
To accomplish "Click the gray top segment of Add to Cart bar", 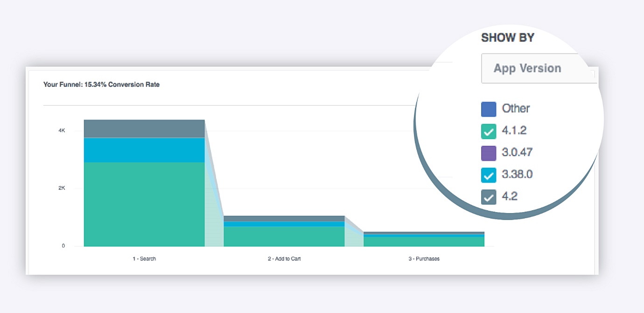I will pos(284,218).
